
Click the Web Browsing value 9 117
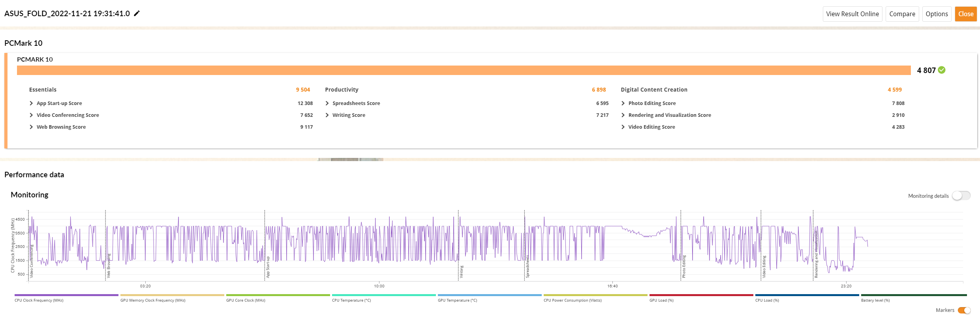pos(306,127)
